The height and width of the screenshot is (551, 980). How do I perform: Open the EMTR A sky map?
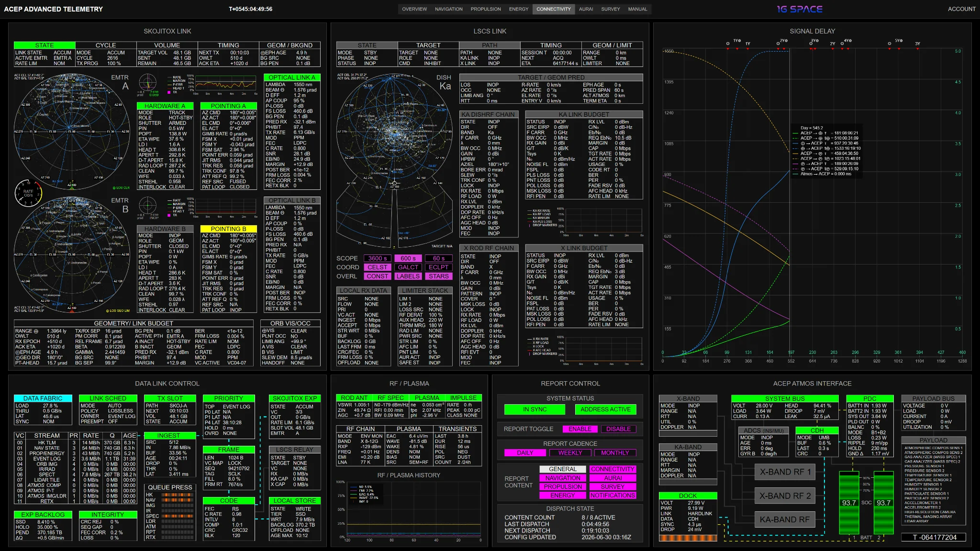pyautogui.click(x=72, y=132)
